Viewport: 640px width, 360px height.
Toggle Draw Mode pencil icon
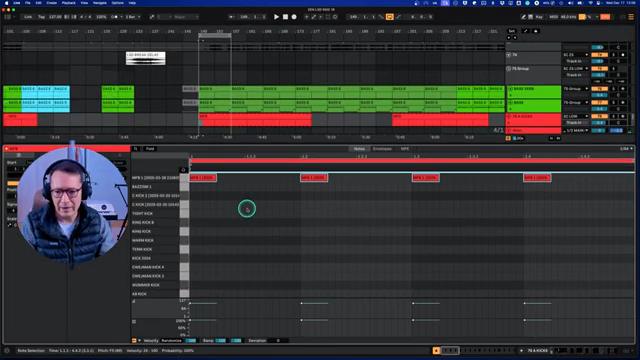tap(523, 17)
